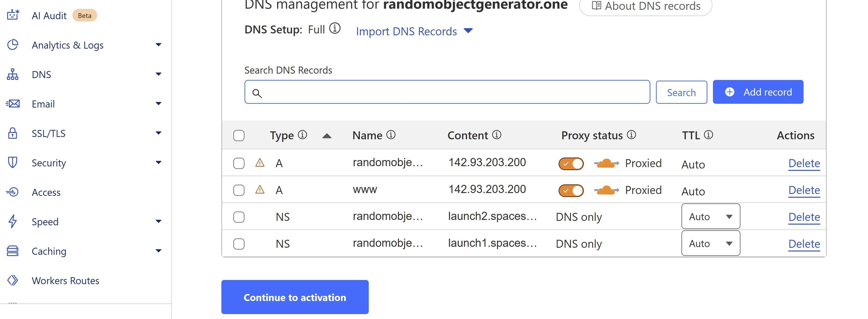Open Workers Routes in the sidebar
The height and width of the screenshot is (319, 868).
65,281
